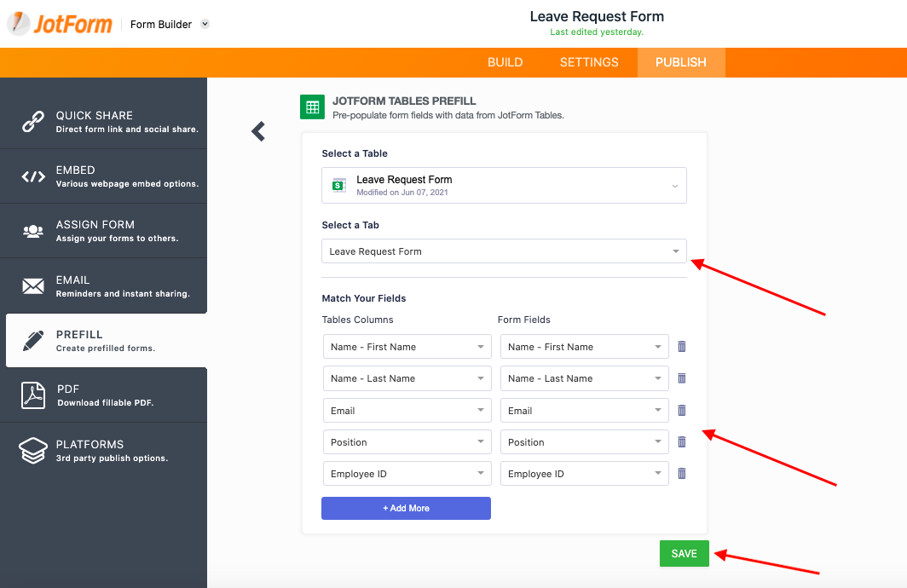Switch to the SETTINGS tab
Image resolution: width=907 pixels, height=588 pixels.
tap(589, 62)
